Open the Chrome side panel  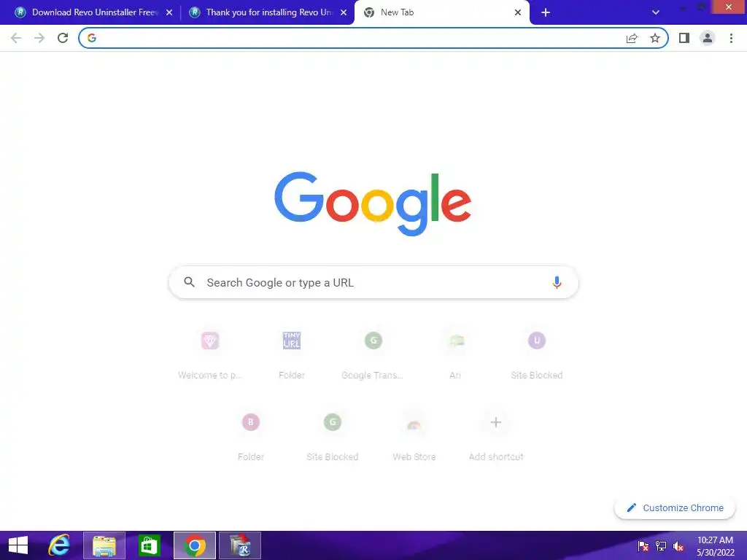pos(684,38)
